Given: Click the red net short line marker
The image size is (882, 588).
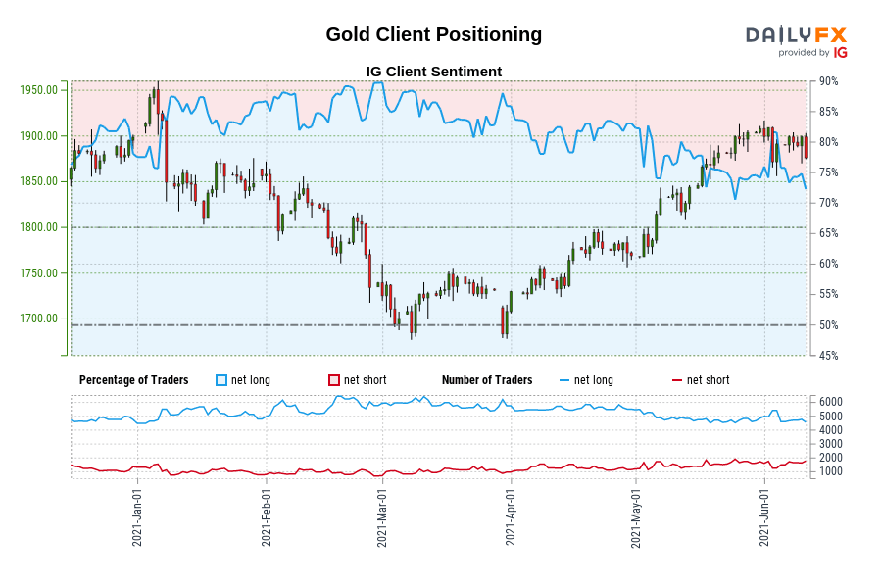Looking at the screenshot, I should point(676,381).
